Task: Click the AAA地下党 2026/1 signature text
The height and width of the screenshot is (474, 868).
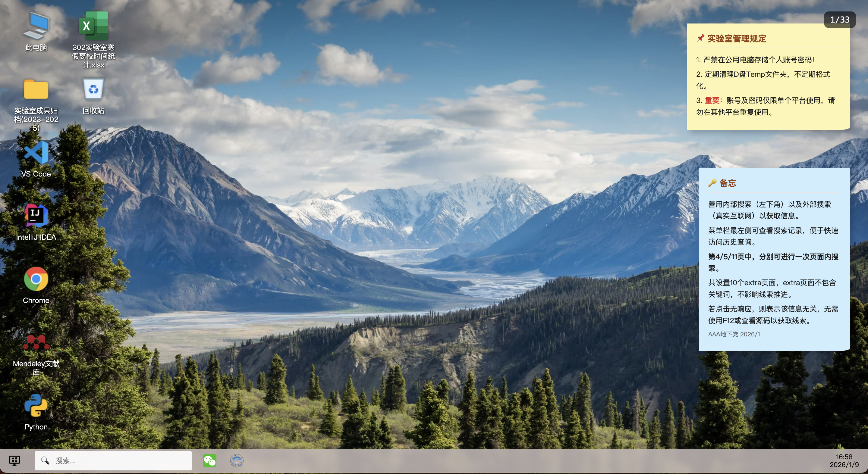Action: coord(734,334)
